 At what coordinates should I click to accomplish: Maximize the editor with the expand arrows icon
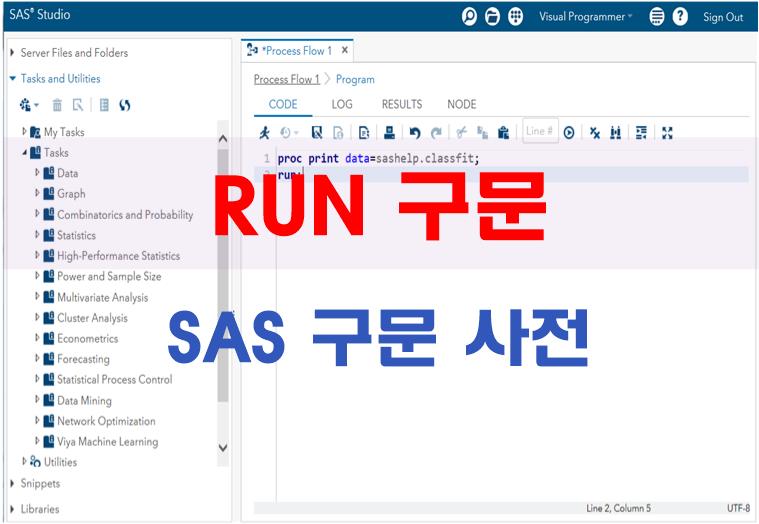click(x=668, y=132)
